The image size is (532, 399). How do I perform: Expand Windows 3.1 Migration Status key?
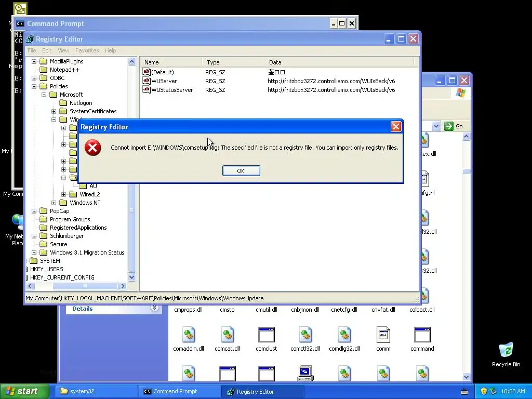click(34, 253)
